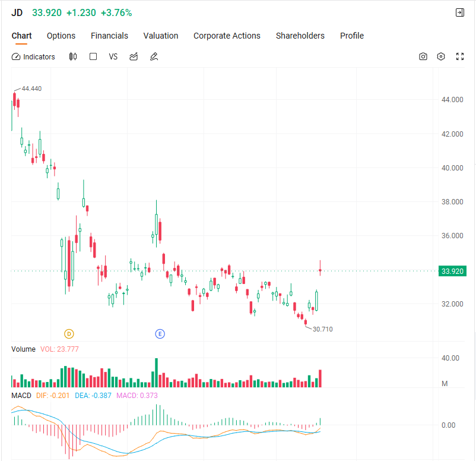Open the Options tab
This screenshot has height=461, width=476.
pyautogui.click(x=61, y=36)
